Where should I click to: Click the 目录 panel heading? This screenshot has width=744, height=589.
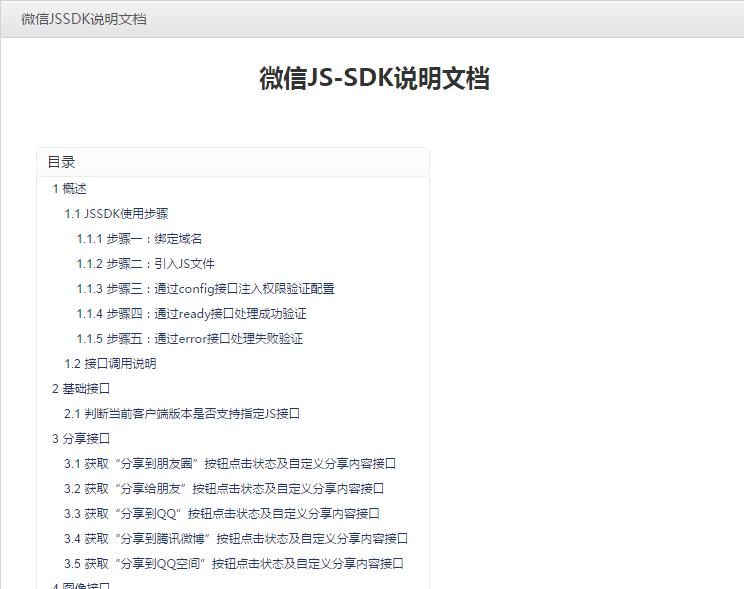(x=61, y=162)
